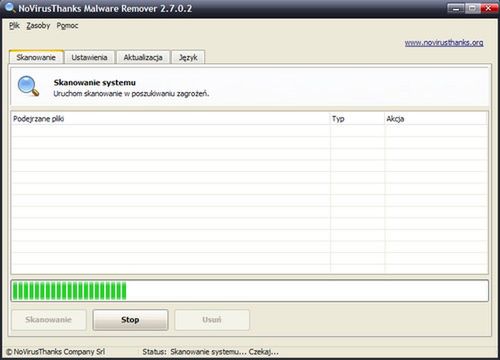Click the Podejrzane pliki column header
Viewport: 500px width, 360px height.
click(170, 119)
